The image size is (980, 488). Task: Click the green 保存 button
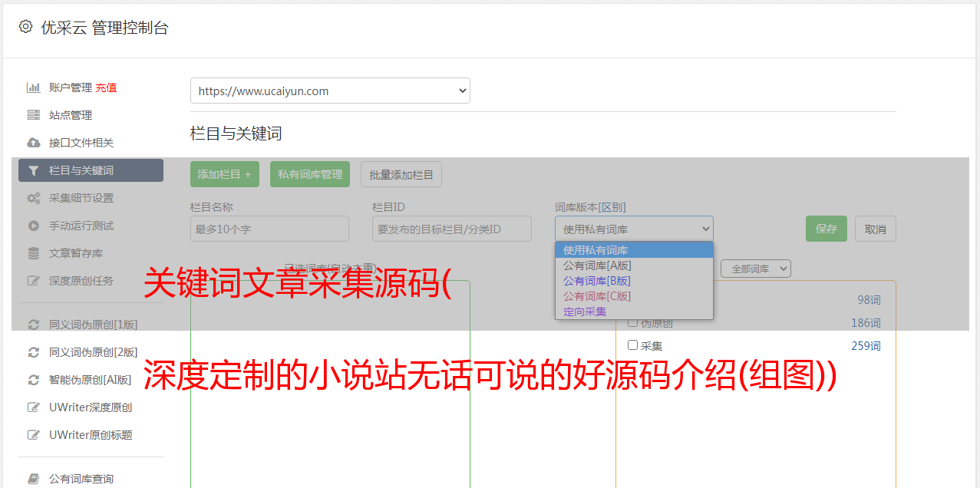tap(827, 229)
